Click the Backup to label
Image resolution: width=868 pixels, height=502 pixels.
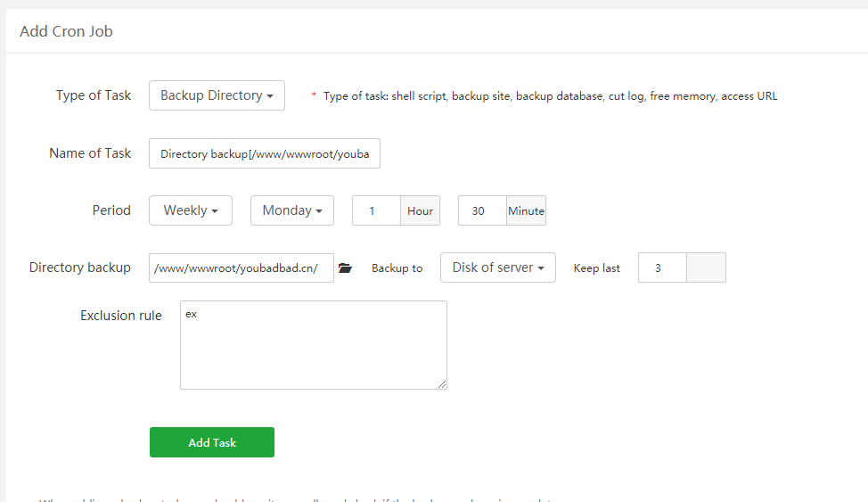pyautogui.click(x=397, y=268)
